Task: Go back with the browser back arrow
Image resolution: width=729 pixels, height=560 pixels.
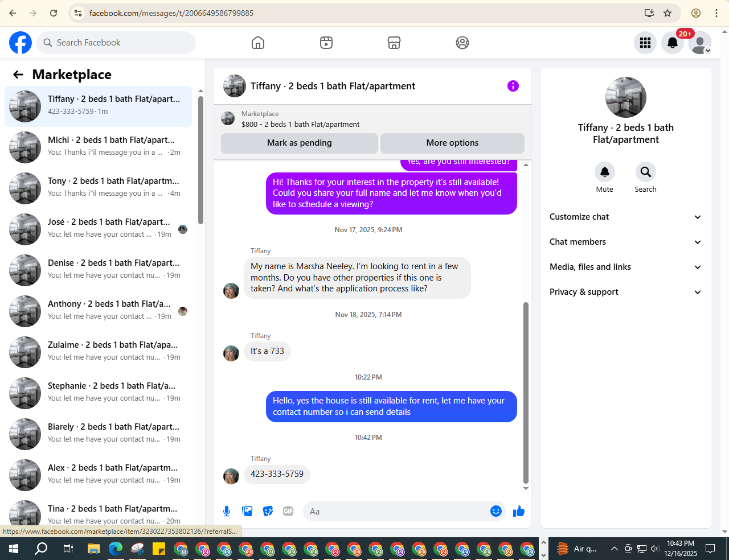Action: pos(13,13)
